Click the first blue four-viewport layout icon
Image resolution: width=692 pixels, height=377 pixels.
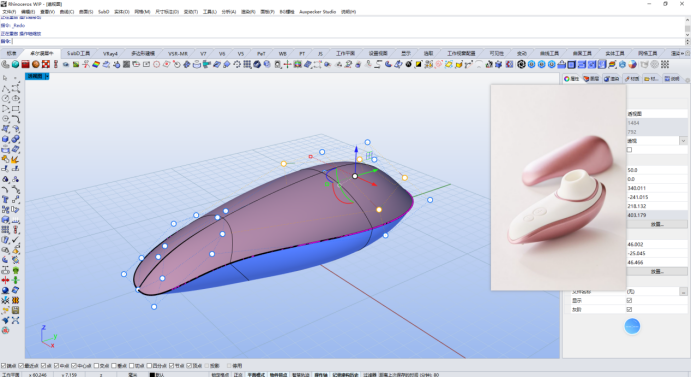click(x=572, y=64)
